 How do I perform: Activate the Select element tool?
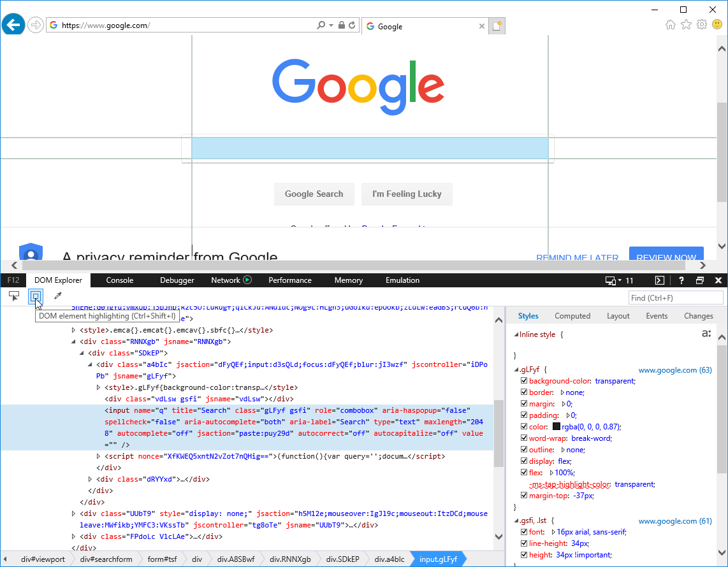click(x=14, y=296)
